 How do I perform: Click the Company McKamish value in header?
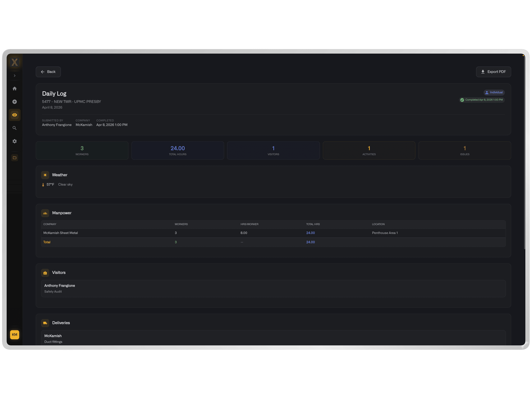tap(84, 125)
